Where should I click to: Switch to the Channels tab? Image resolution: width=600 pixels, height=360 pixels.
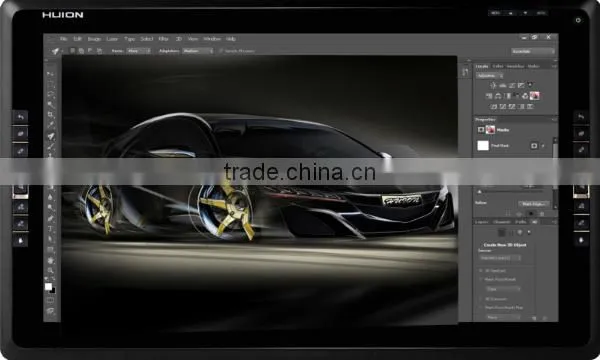point(502,222)
